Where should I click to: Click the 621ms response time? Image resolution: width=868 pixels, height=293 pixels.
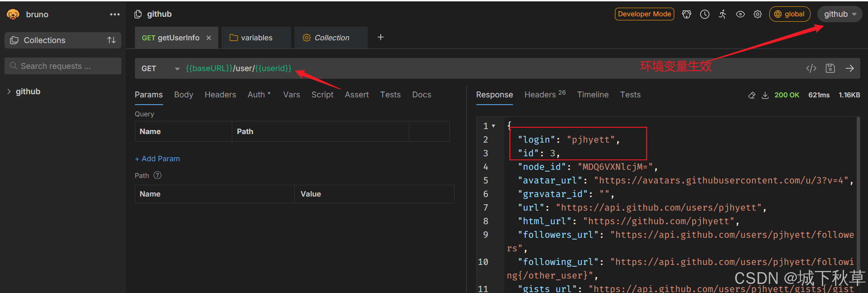pyautogui.click(x=819, y=95)
